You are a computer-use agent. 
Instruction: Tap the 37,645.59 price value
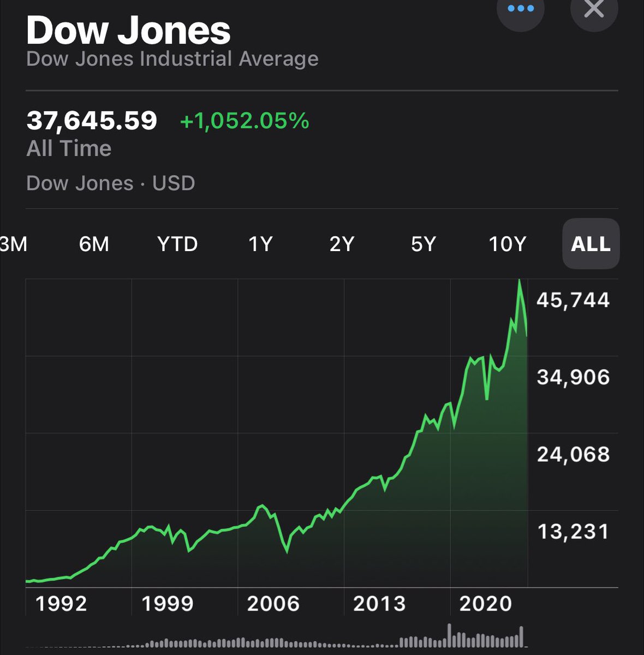tap(92, 121)
